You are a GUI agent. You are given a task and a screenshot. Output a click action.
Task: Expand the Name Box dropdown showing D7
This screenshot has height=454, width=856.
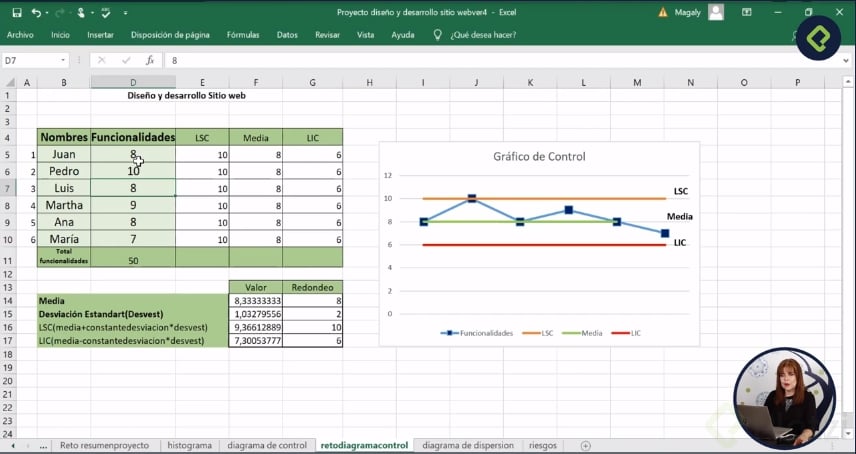63,61
